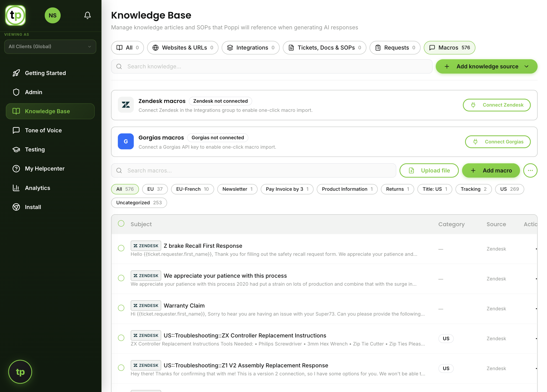547x392 pixels.
Task: Show All 576 macros chip
Action: tap(125, 189)
